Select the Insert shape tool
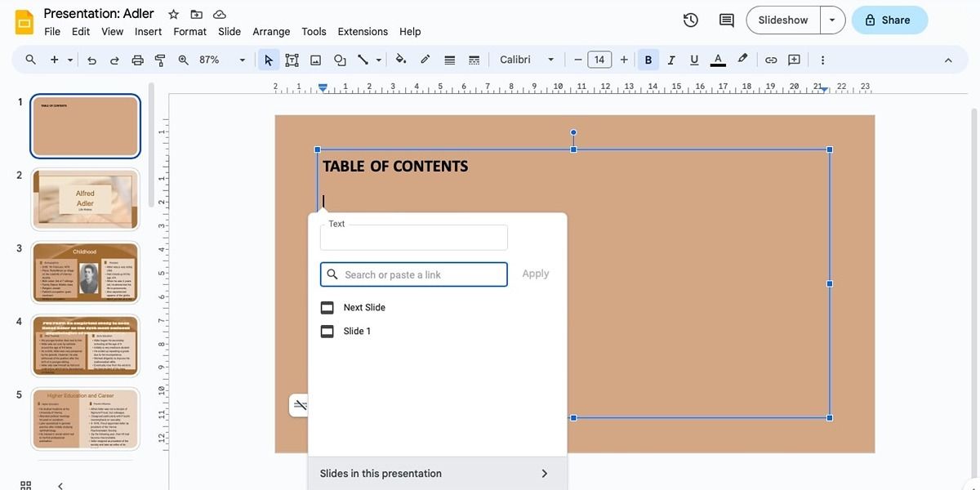The width and height of the screenshot is (980, 490). tap(339, 59)
